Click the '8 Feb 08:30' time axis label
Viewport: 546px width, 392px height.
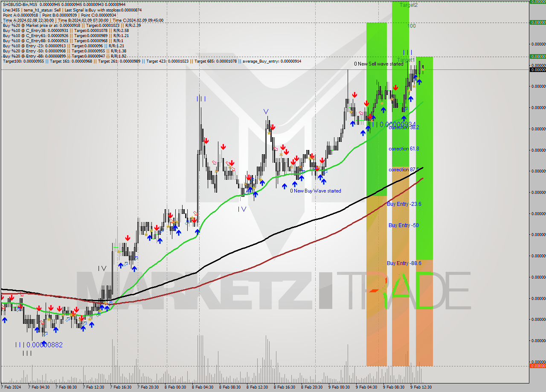(x=230, y=387)
